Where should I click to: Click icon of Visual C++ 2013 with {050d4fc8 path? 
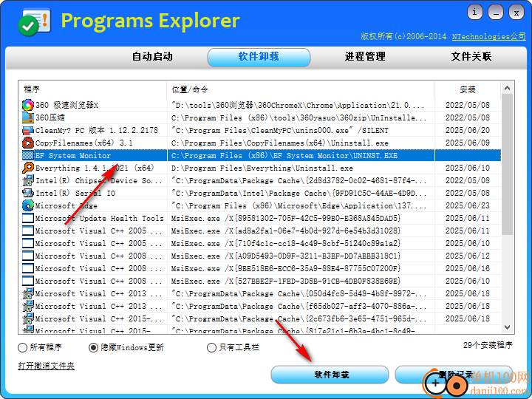28,293
